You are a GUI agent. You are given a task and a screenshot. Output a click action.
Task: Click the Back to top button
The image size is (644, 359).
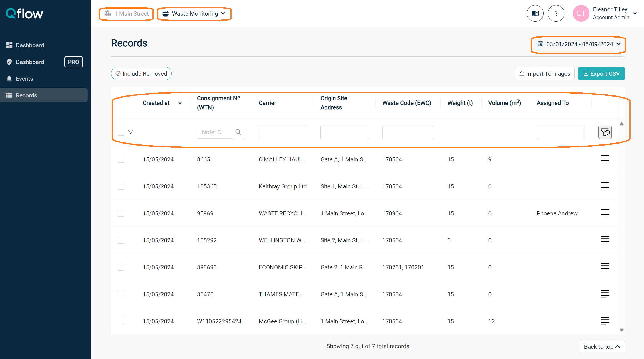pos(602,346)
